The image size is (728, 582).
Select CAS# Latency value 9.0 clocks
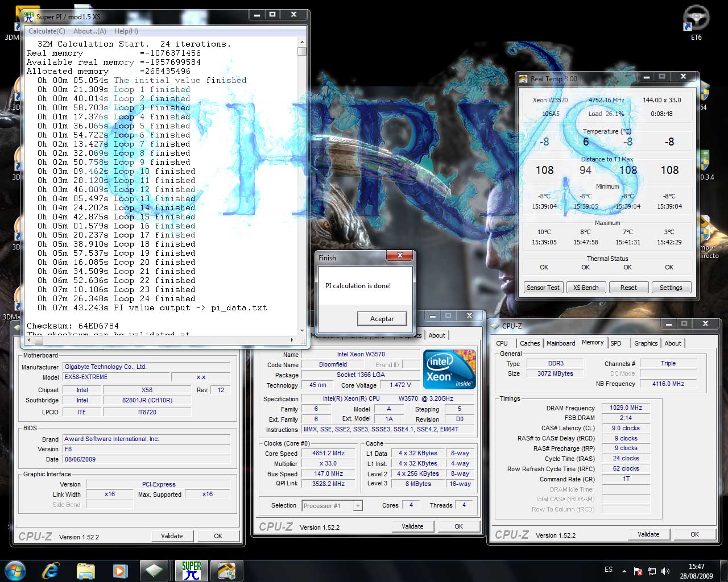coord(626,428)
